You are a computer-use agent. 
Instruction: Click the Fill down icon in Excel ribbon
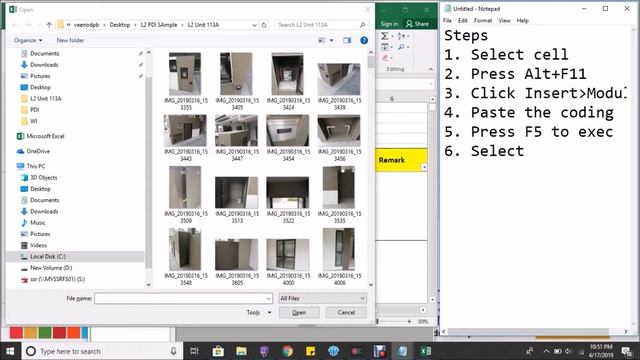point(384,47)
